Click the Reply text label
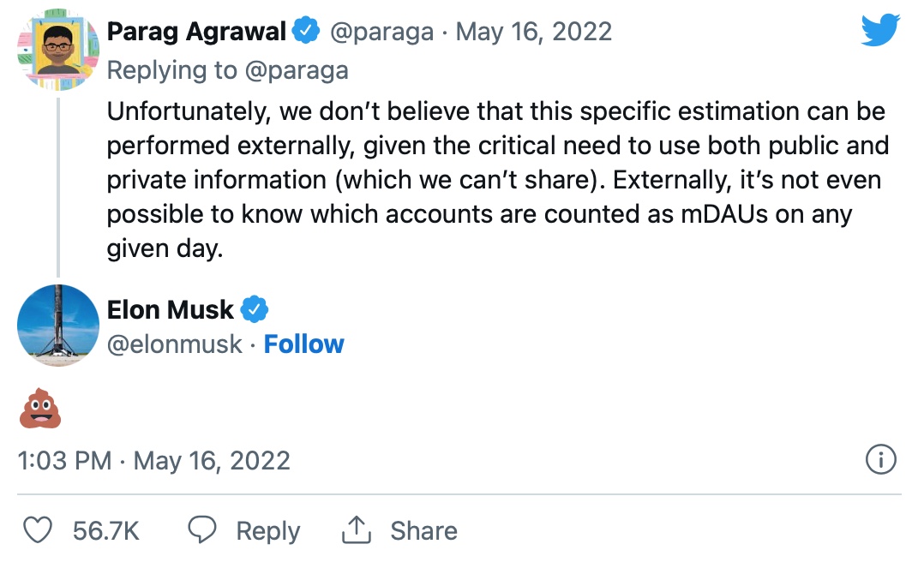The image size is (924, 562). pos(268,531)
